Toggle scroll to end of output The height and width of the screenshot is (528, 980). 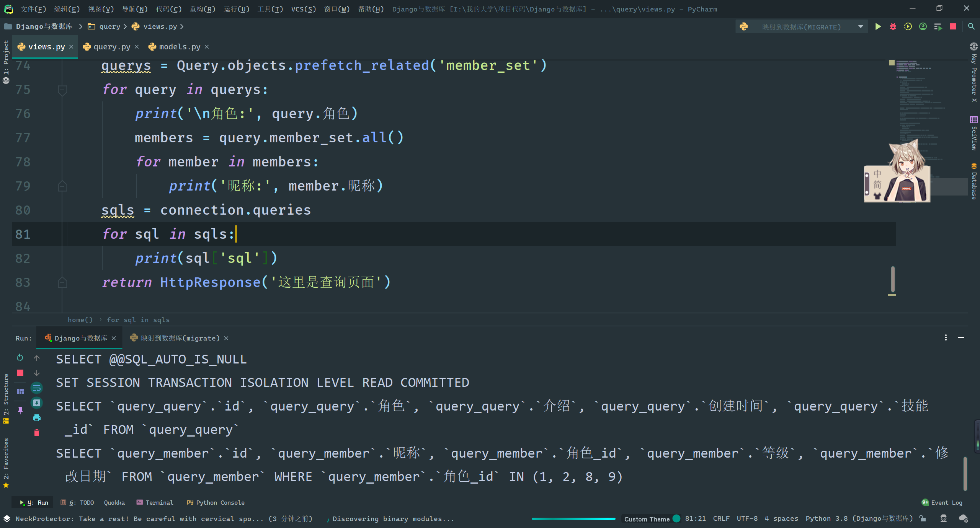coord(37,403)
